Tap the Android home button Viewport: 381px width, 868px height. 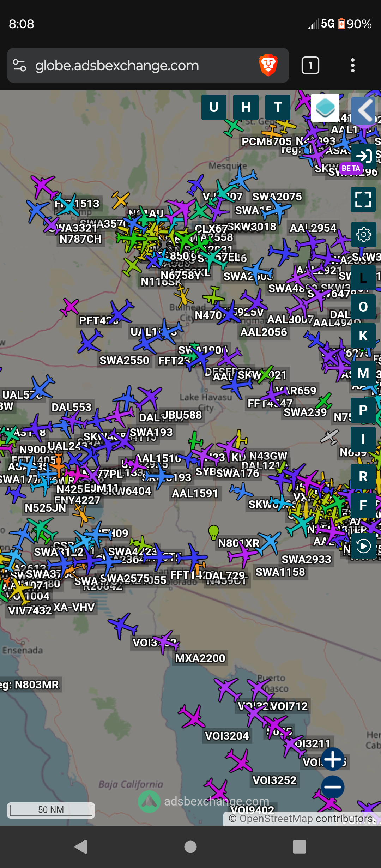point(190,847)
